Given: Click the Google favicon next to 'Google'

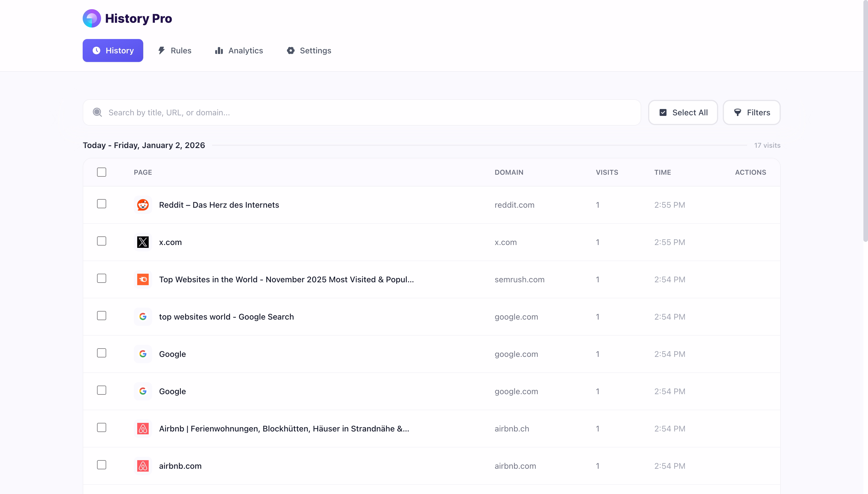Looking at the screenshot, I should (143, 354).
